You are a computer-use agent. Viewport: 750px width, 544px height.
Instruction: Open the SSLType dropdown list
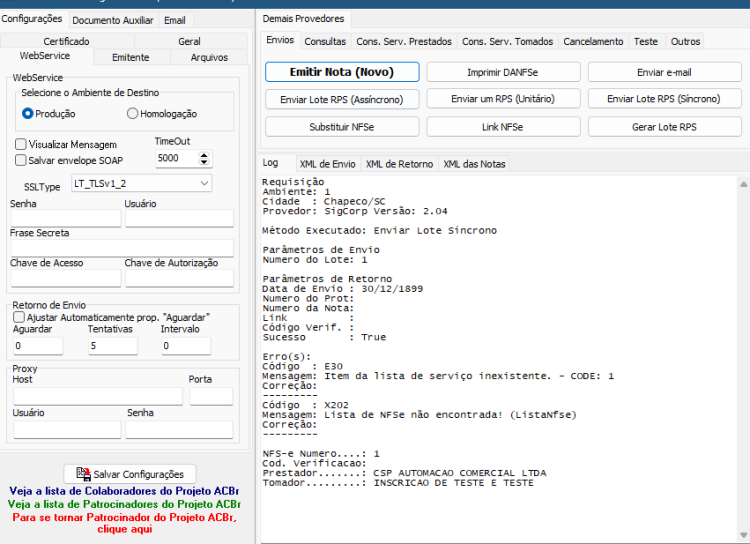click(x=205, y=183)
